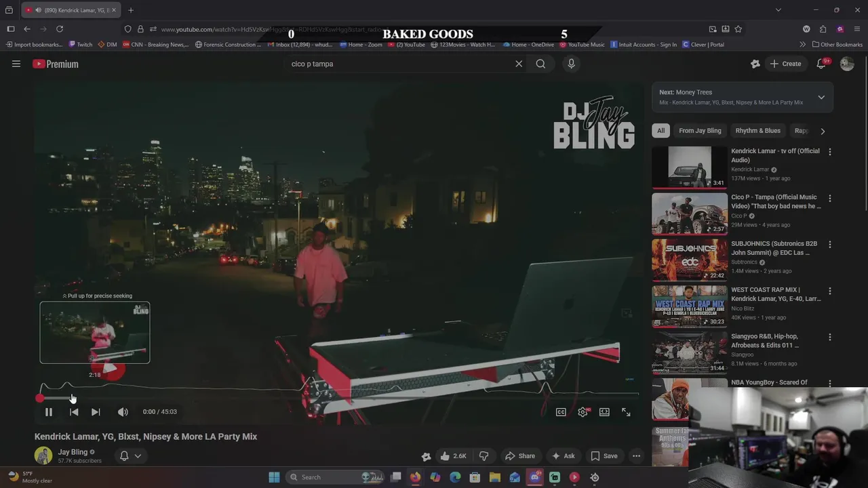Open File Explorer from the taskbar
Screen dimensions: 868x488
point(494,477)
